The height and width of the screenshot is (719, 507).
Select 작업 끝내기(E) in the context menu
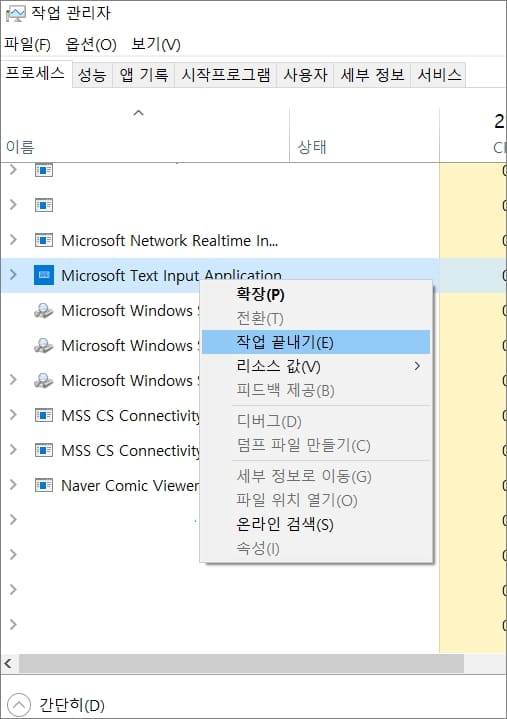pos(316,342)
